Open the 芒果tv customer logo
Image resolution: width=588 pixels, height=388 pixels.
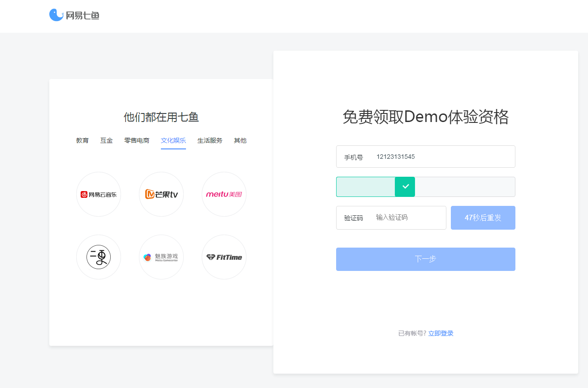click(161, 194)
